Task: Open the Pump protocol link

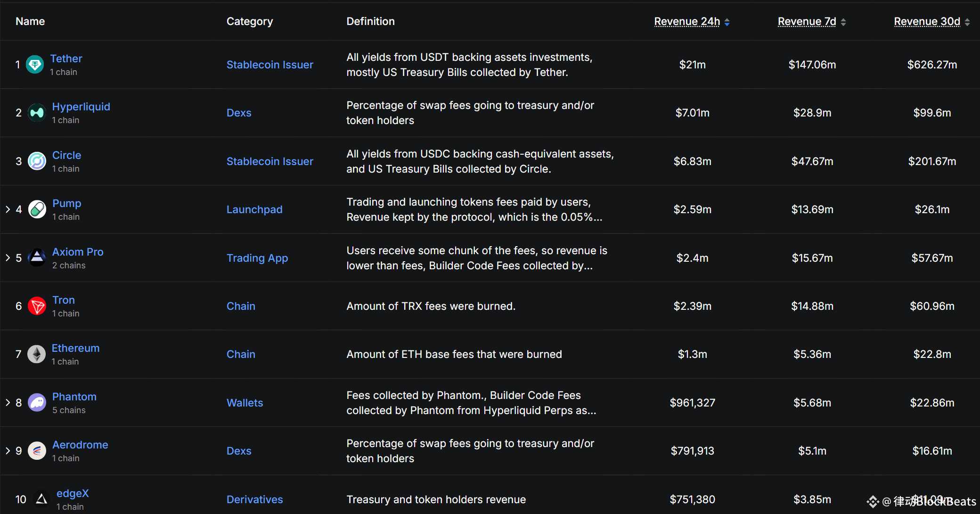Action: pos(66,203)
